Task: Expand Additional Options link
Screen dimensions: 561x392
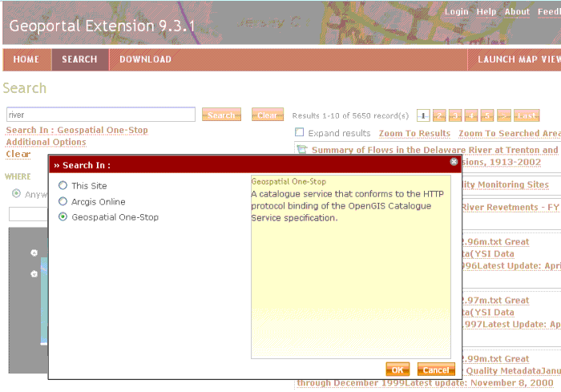Action: 46,142
